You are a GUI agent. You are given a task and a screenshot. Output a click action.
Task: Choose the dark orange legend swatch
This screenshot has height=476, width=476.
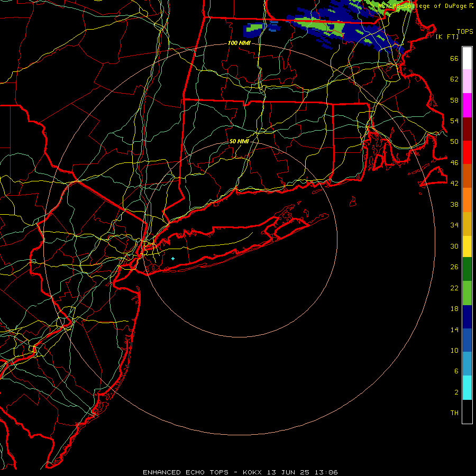[x=467, y=176]
